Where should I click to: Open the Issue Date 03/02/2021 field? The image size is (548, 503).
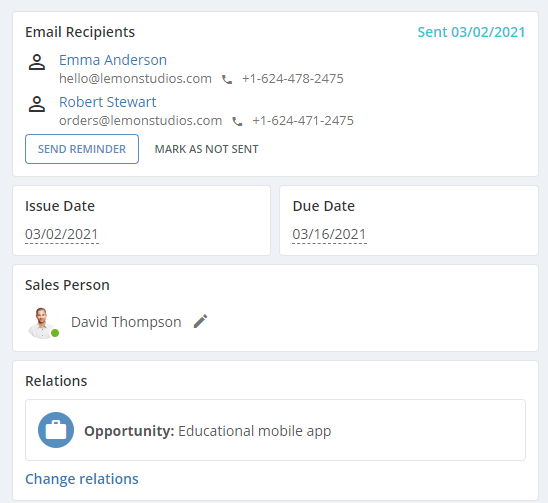[62, 234]
